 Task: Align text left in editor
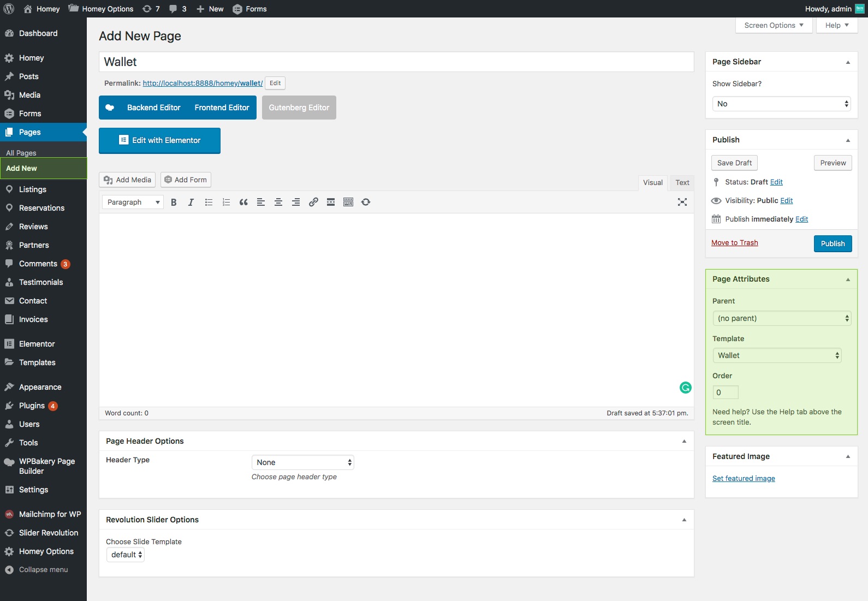point(261,202)
